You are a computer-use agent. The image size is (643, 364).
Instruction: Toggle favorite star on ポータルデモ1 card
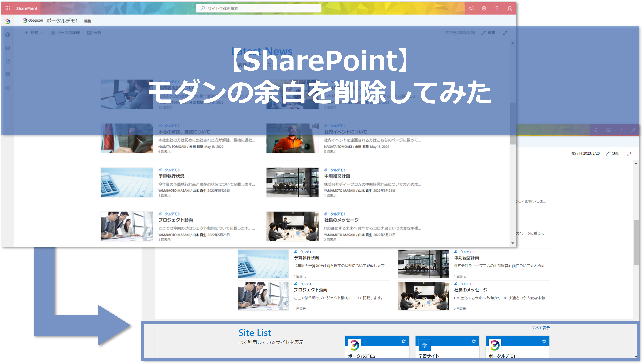[544, 341]
